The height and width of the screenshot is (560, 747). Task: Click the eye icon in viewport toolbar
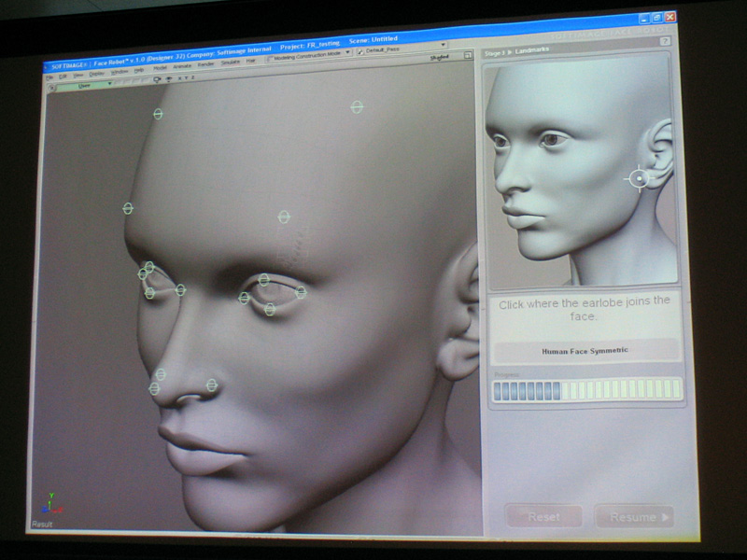pyautogui.click(x=168, y=80)
